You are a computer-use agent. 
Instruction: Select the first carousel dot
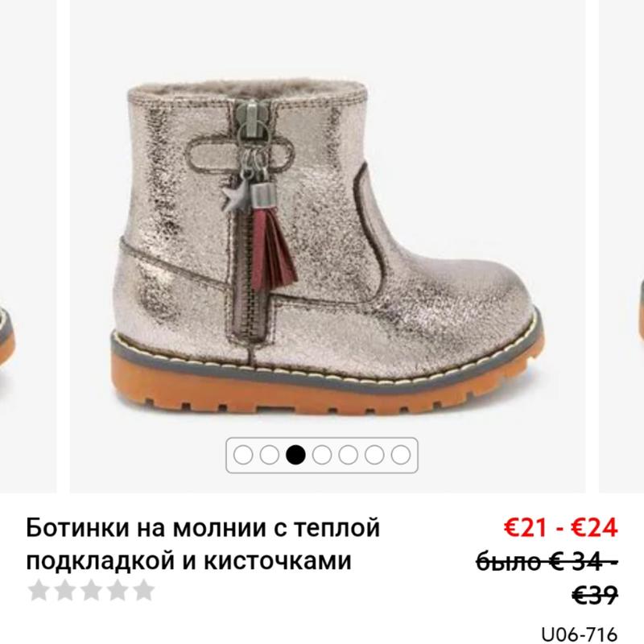(x=243, y=455)
